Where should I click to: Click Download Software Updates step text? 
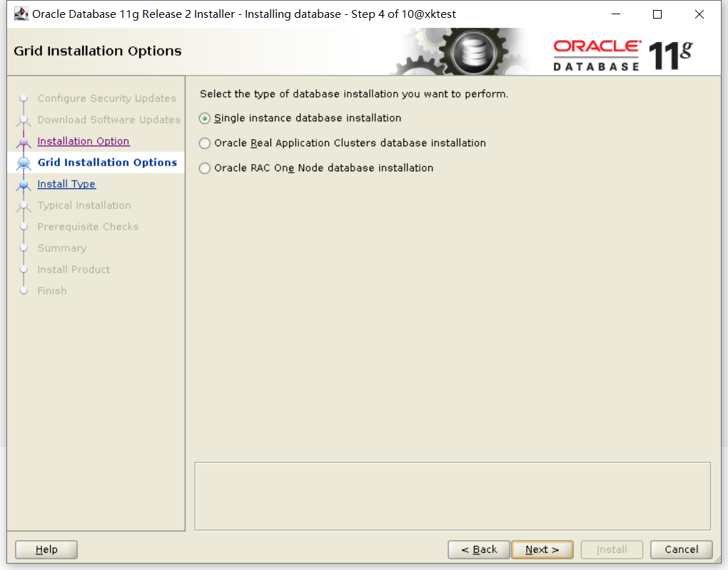(109, 120)
